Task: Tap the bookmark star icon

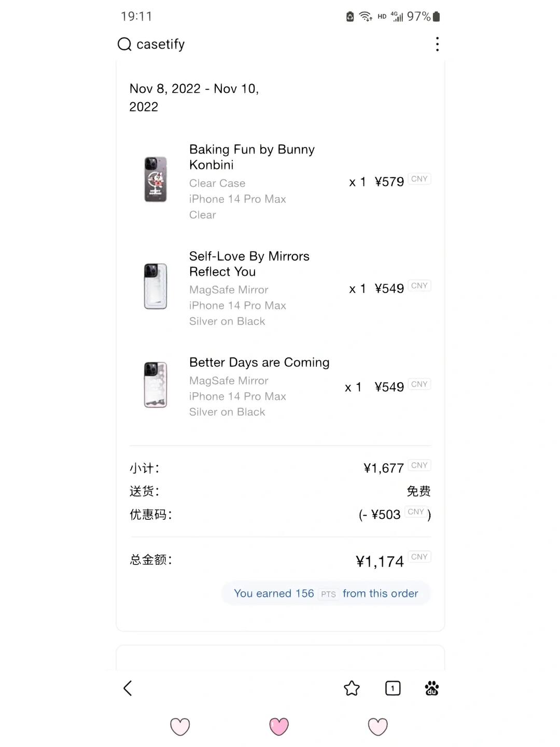Action: tap(352, 688)
